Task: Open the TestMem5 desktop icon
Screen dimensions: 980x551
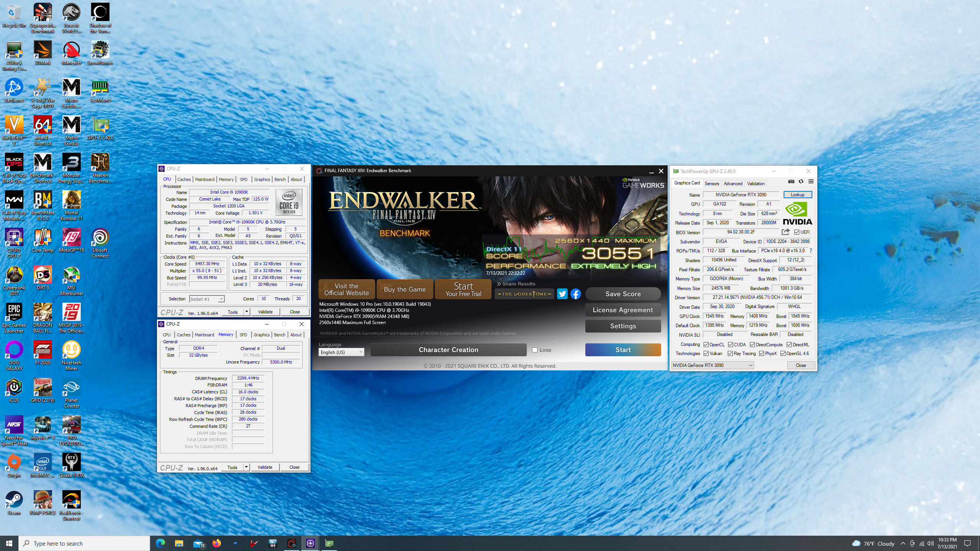Action: pos(100,90)
